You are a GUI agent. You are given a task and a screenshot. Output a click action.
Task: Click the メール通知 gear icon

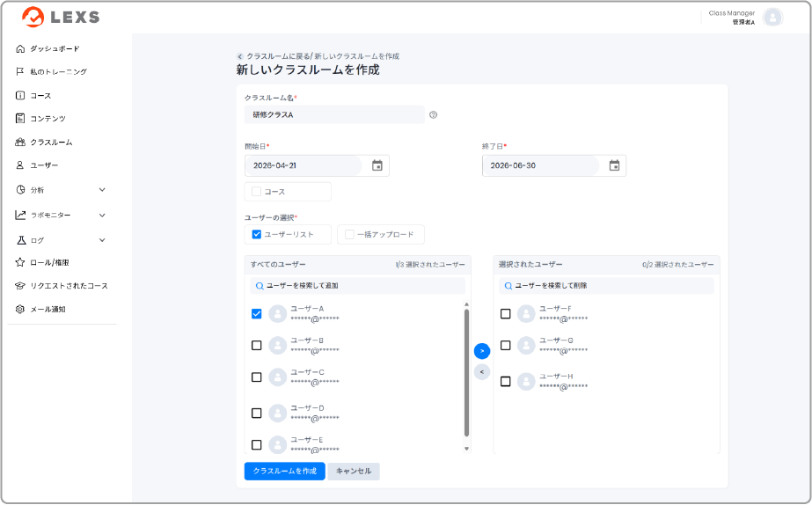pyautogui.click(x=20, y=309)
